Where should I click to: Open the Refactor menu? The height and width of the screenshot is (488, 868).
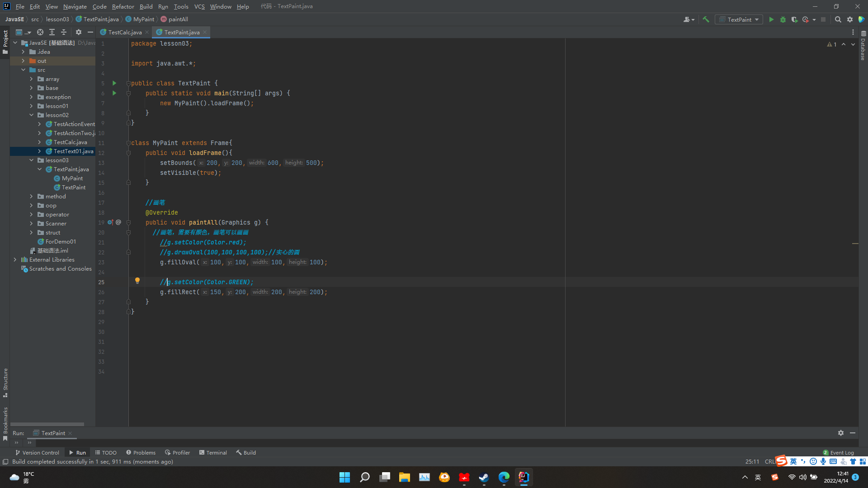click(123, 6)
